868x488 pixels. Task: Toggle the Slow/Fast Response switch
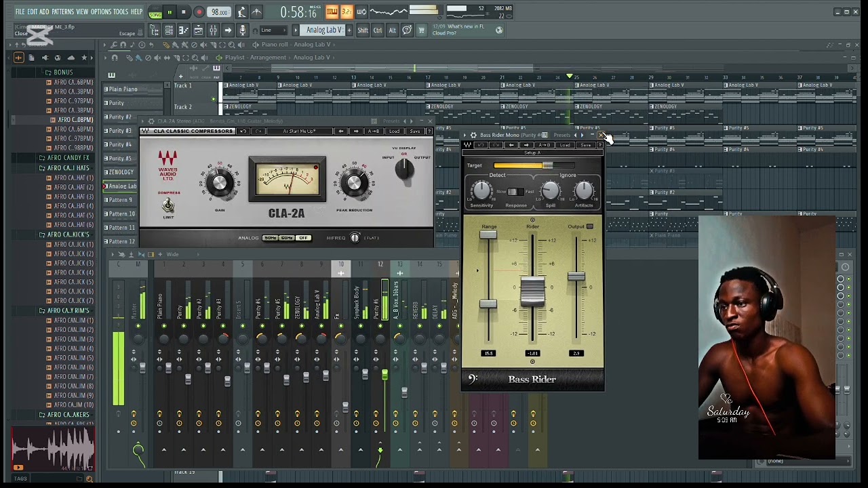(x=515, y=192)
